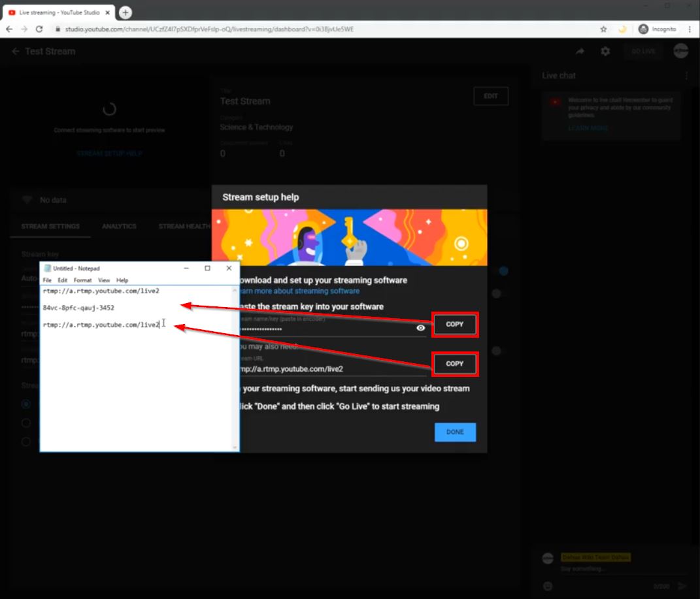Open Notepad Format menu
700x599 pixels.
tap(82, 280)
